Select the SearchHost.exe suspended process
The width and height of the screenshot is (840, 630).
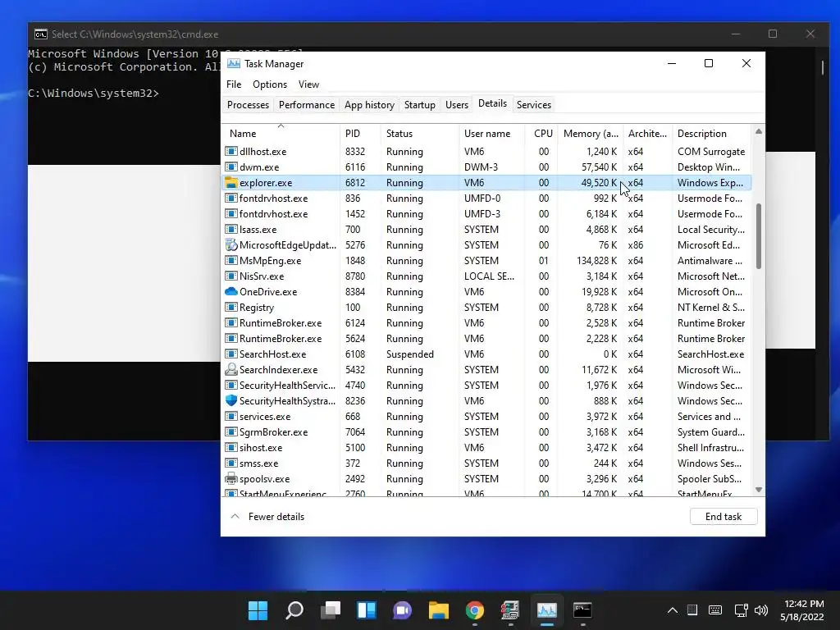(486, 354)
